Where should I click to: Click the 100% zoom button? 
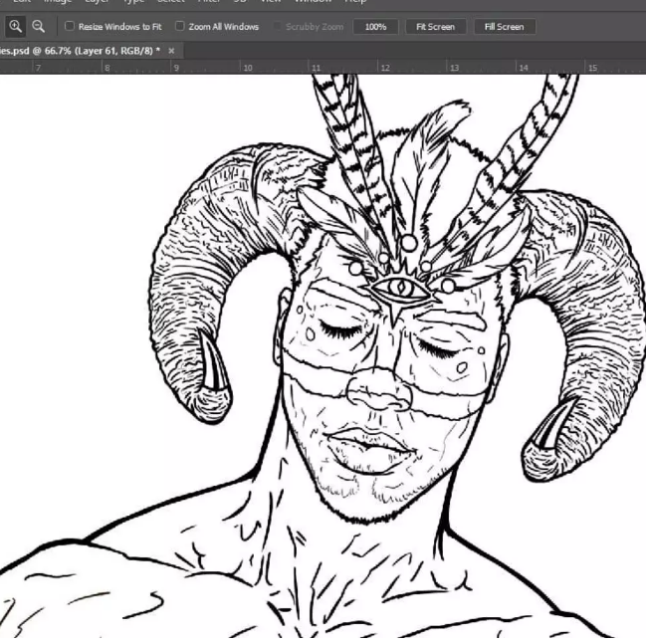[x=375, y=27]
